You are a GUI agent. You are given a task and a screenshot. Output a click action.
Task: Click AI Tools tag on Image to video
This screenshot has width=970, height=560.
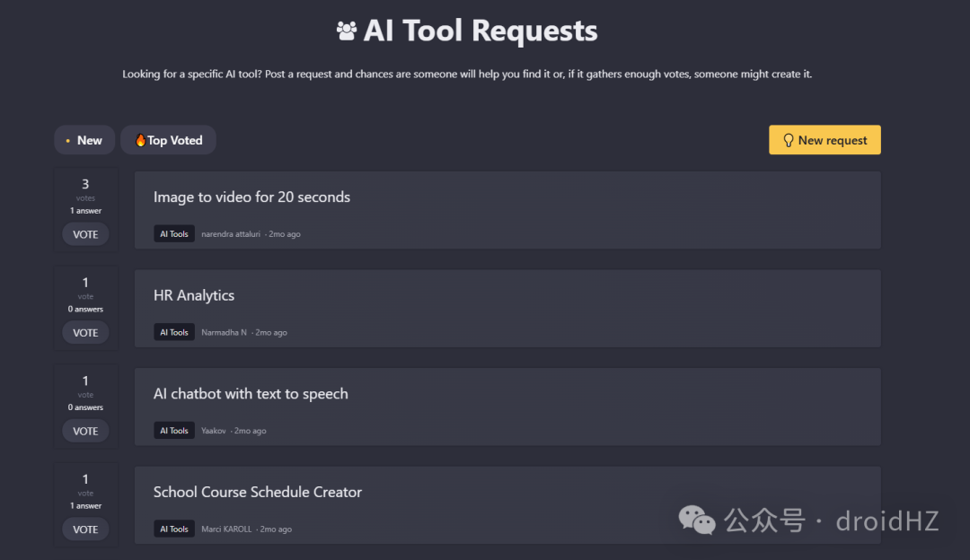174,233
